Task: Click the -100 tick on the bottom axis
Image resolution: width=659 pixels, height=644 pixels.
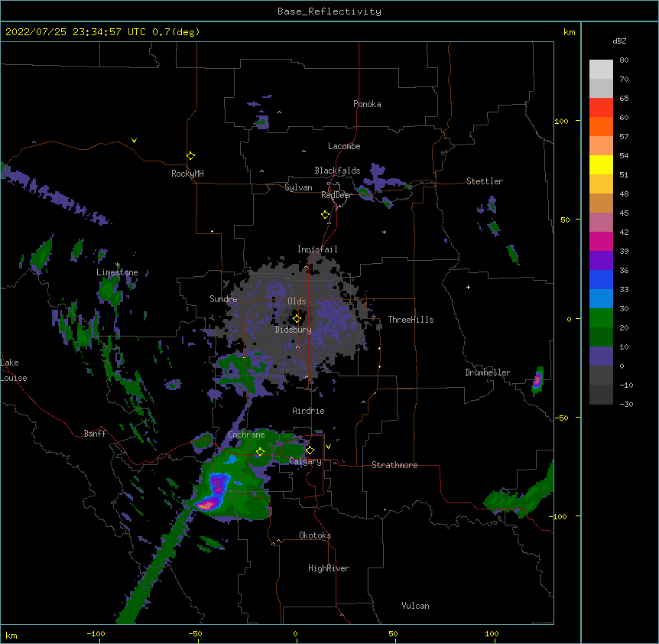Action: click(96, 633)
